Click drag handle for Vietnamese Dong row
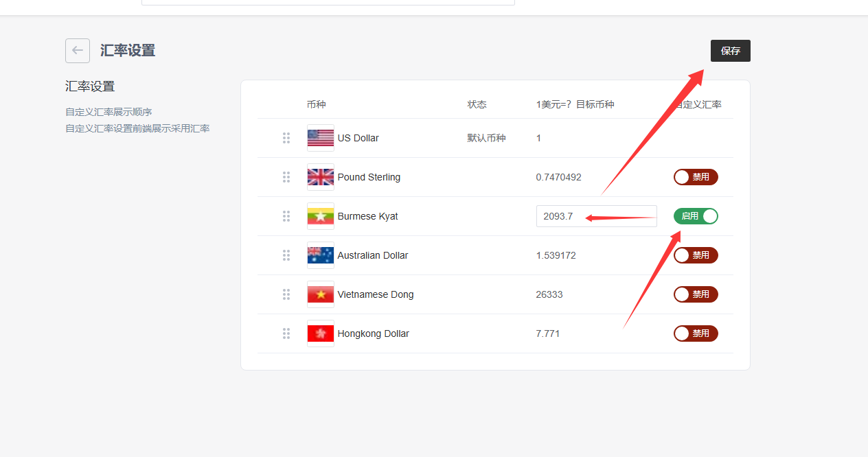The height and width of the screenshot is (457, 868). click(286, 294)
